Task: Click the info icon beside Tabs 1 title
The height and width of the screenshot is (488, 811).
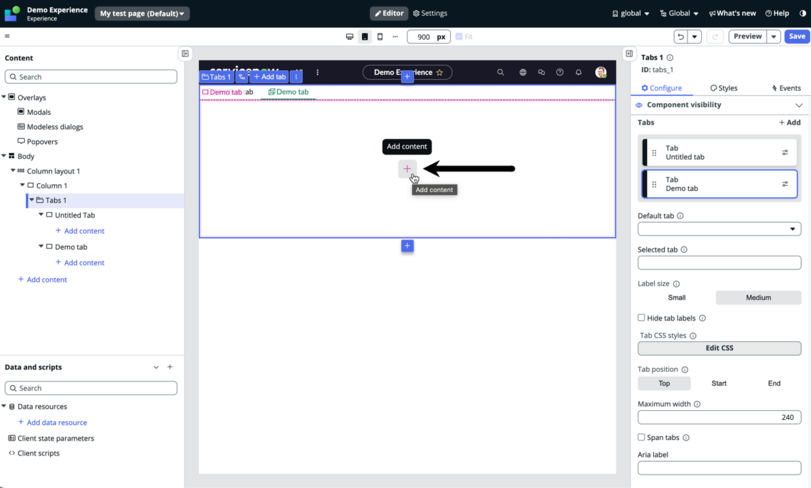Action: (x=670, y=57)
